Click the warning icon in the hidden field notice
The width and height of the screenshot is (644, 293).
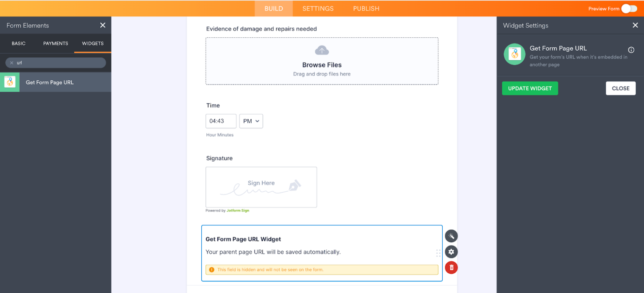tap(211, 270)
